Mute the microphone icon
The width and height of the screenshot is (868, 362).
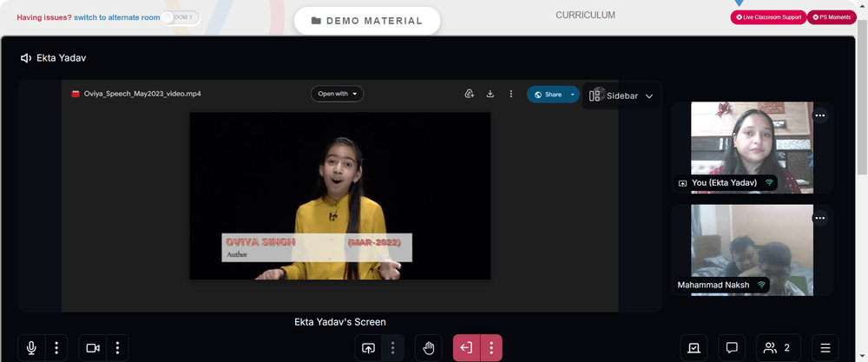(31, 348)
